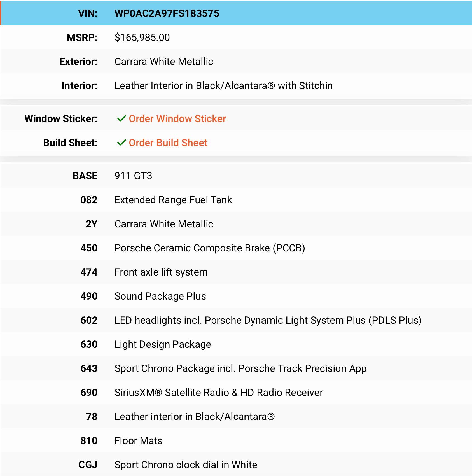Screen dimensions: 472x476
Task: Click option code 78
Action: click(x=92, y=417)
